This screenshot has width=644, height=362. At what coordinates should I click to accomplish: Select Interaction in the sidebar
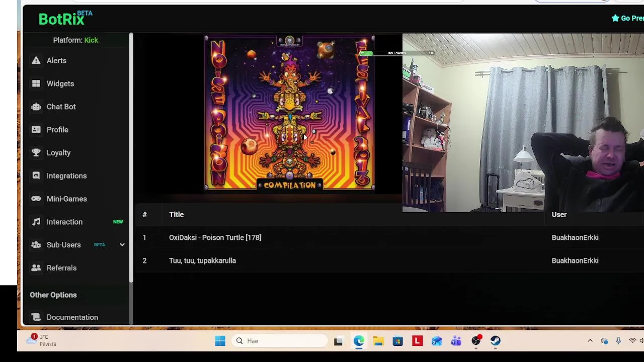(x=64, y=222)
